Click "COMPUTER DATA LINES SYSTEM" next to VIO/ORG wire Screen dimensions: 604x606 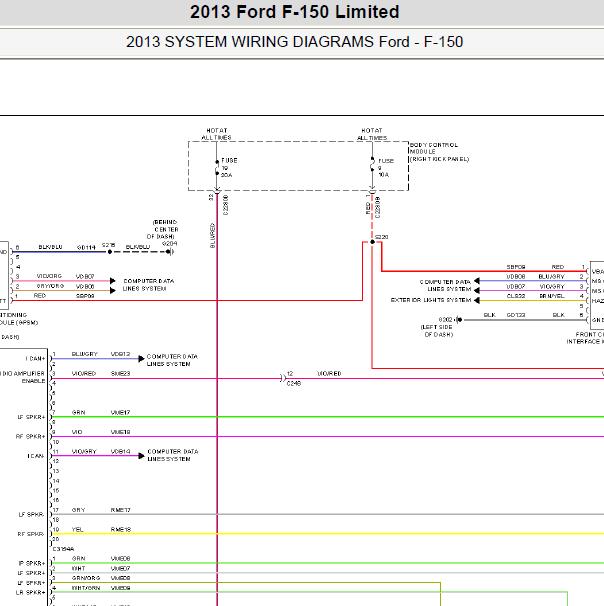(x=148, y=285)
